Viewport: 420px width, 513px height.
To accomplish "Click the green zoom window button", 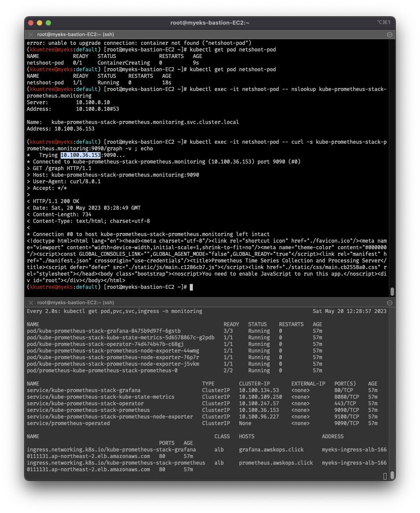I will coord(48,23).
